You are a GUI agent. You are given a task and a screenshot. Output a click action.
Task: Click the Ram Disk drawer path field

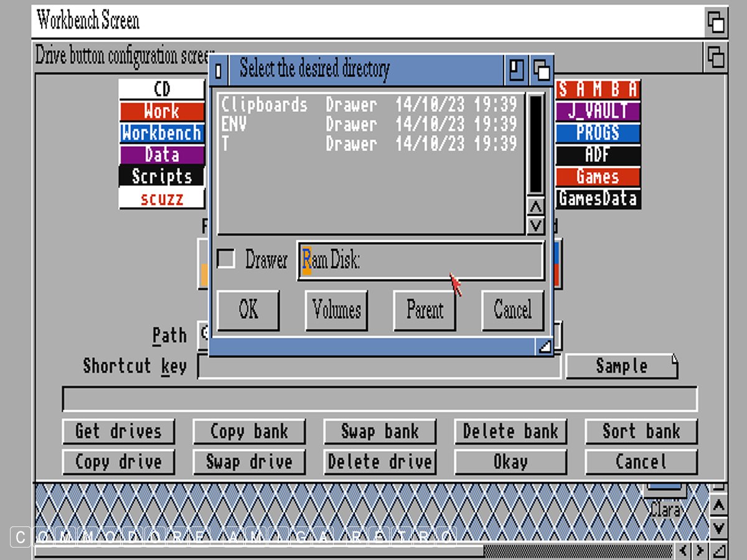point(420,260)
